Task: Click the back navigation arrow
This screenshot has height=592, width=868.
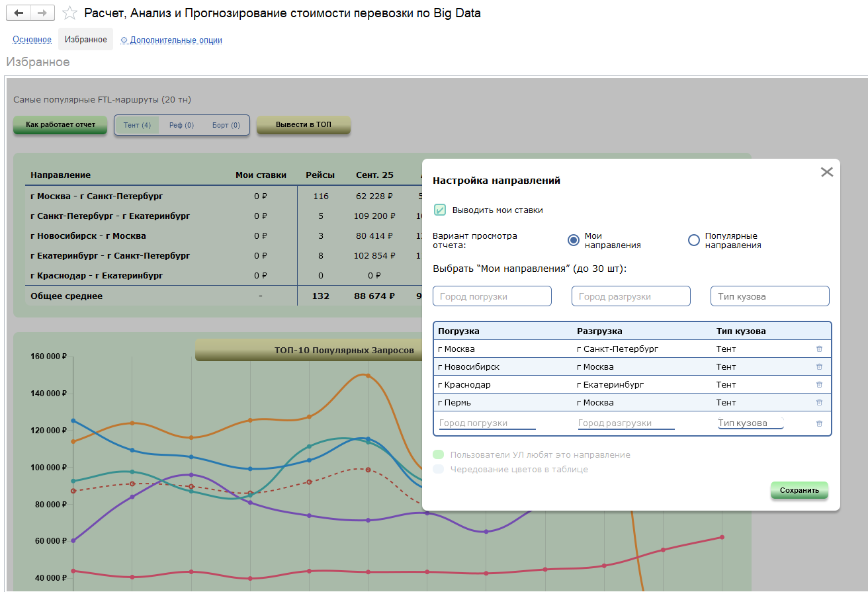Action: [x=19, y=13]
